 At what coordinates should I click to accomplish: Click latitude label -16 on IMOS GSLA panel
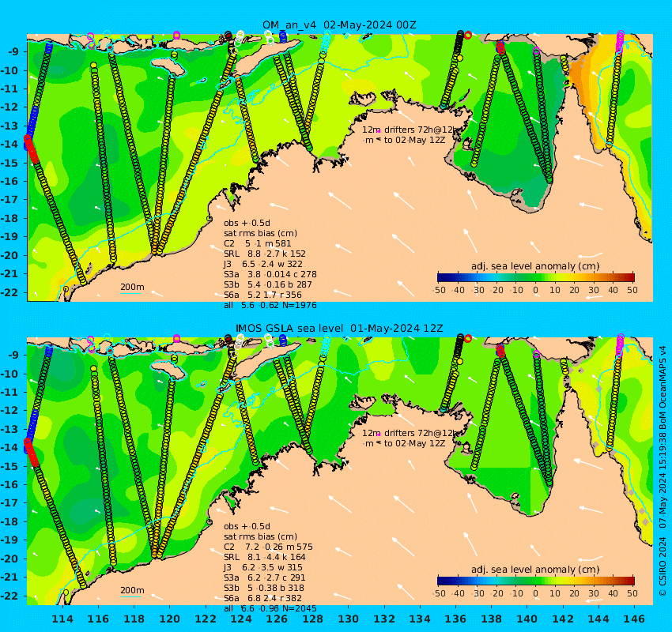pos(9,484)
